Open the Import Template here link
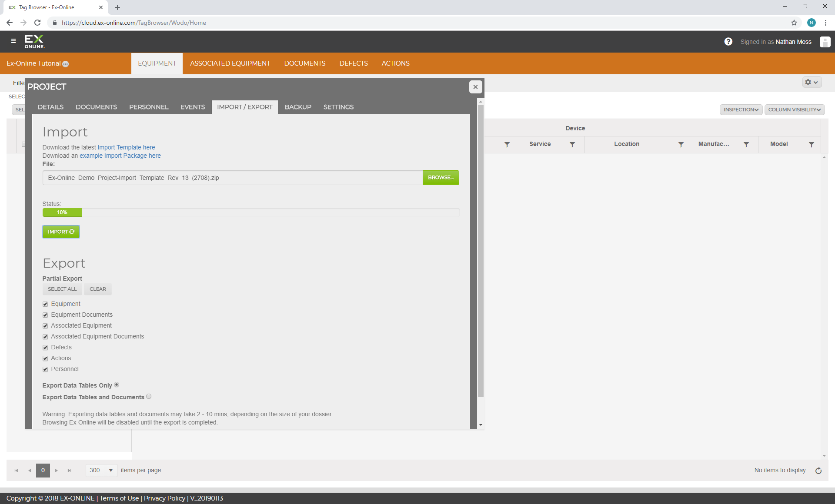The width and height of the screenshot is (835, 504). (126, 147)
